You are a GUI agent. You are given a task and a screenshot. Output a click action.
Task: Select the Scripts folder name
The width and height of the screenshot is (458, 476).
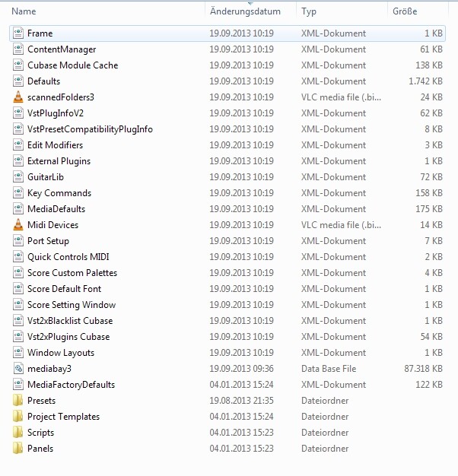(40, 433)
